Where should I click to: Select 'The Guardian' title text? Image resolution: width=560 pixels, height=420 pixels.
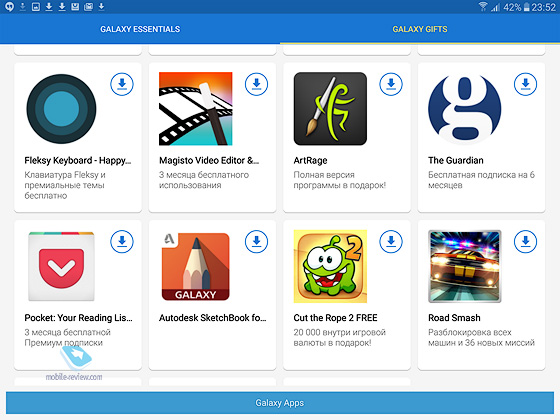(456, 160)
